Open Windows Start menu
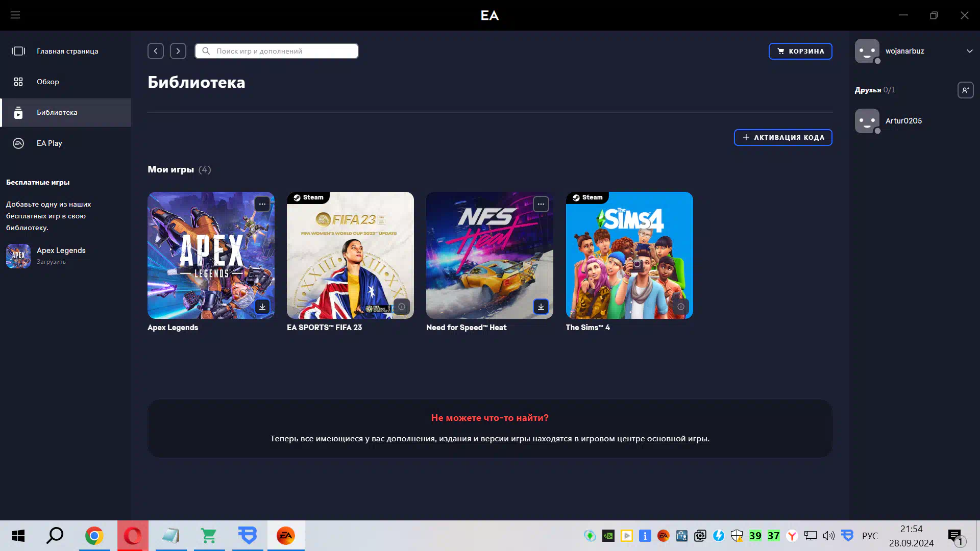Viewport: 980px width, 551px height. (18, 536)
